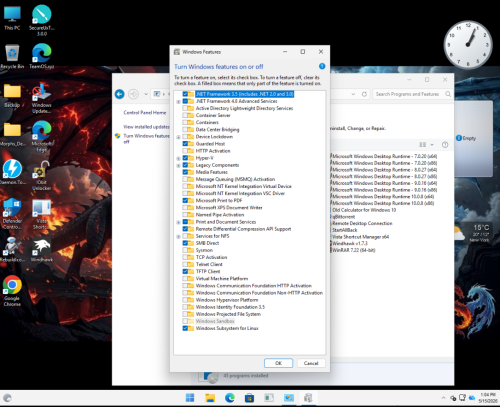Uncheck Windows Subsystem for Linux
This screenshot has height=407, width=500.
[x=185, y=328]
